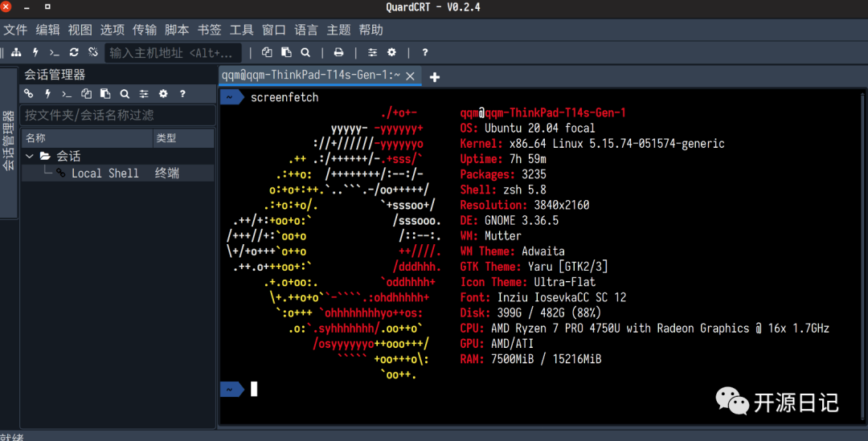Click the question mark in 会话管理器 panel toolbar
The height and width of the screenshot is (441, 868).
[x=182, y=94]
